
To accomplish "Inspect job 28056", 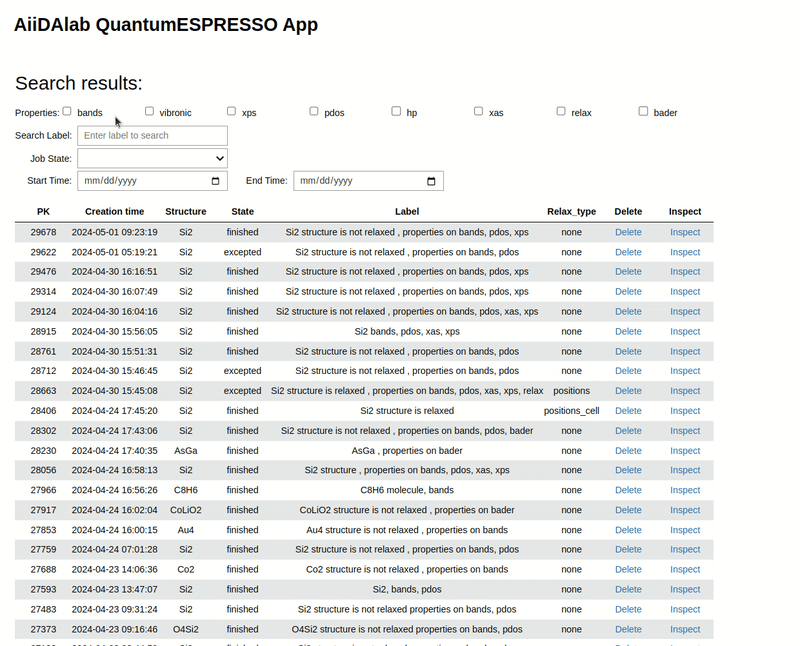I will point(685,470).
